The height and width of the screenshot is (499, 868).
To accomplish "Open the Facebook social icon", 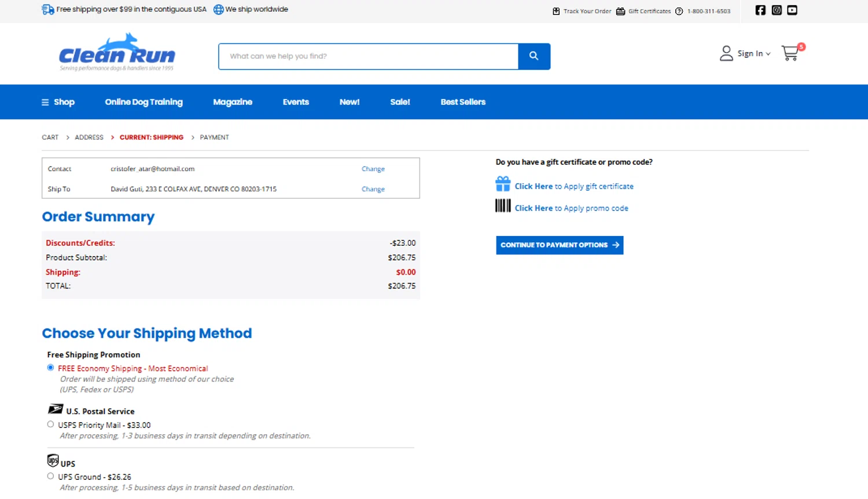I will pyautogui.click(x=760, y=10).
